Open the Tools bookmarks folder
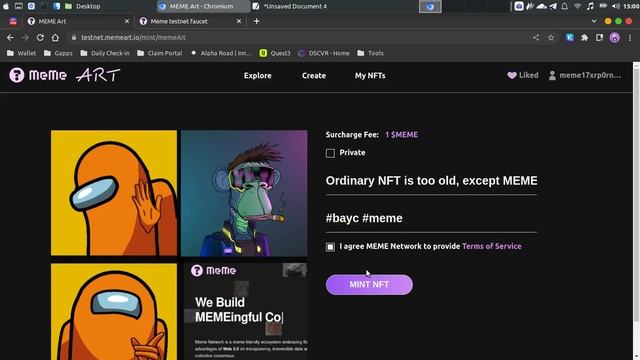640x360 pixels. 371,53
